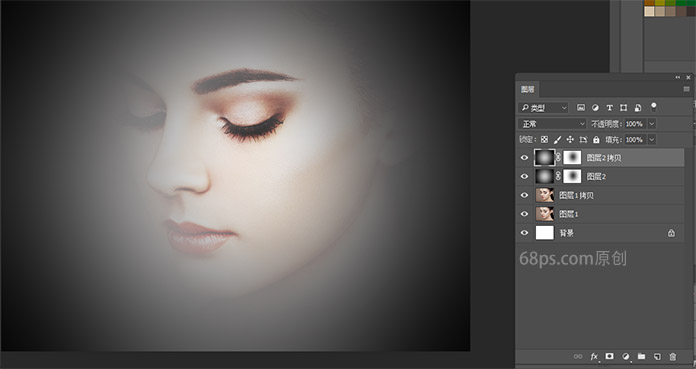Select the 图层2拷贝 layer mask thumbnail
This screenshot has width=696, height=369.
(x=572, y=158)
